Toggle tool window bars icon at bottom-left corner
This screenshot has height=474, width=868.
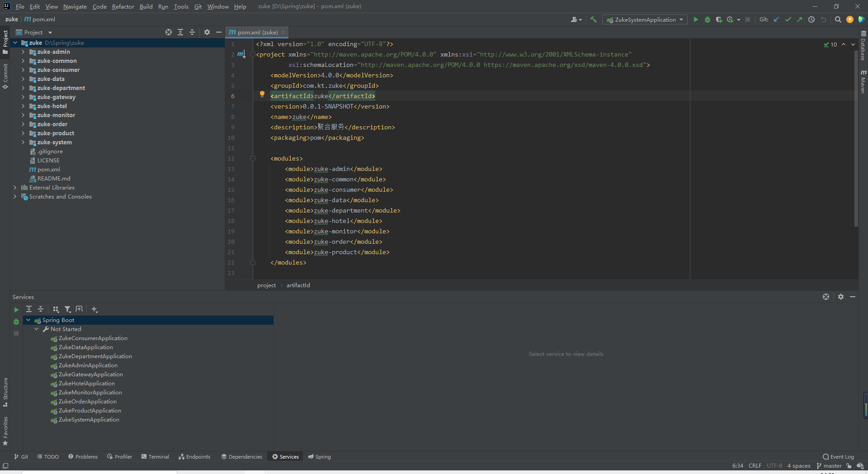coord(5,466)
